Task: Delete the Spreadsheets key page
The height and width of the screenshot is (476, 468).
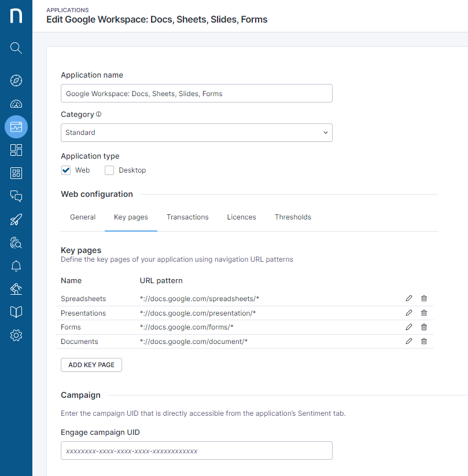Action: (x=424, y=298)
